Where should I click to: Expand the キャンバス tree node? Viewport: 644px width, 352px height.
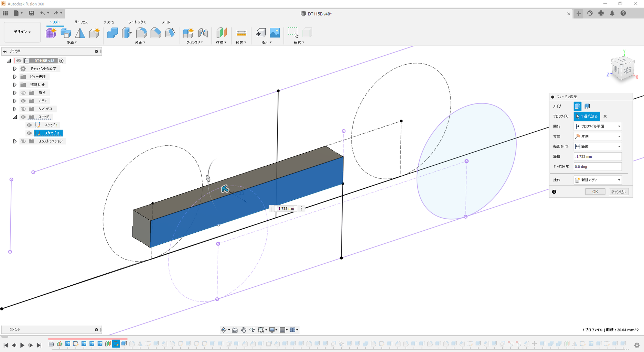pyautogui.click(x=15, y=109)
